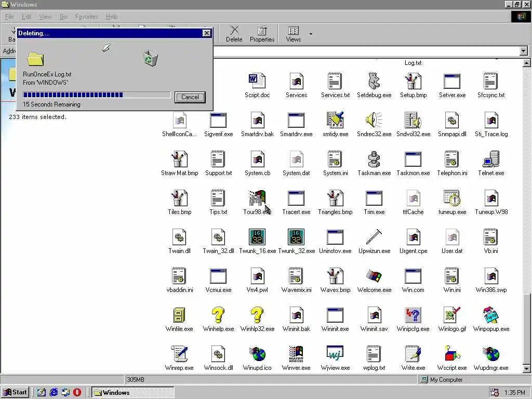The image size is (532, 399).
Task: Select the Wjview.exe icon
Action: click(335, 353)
